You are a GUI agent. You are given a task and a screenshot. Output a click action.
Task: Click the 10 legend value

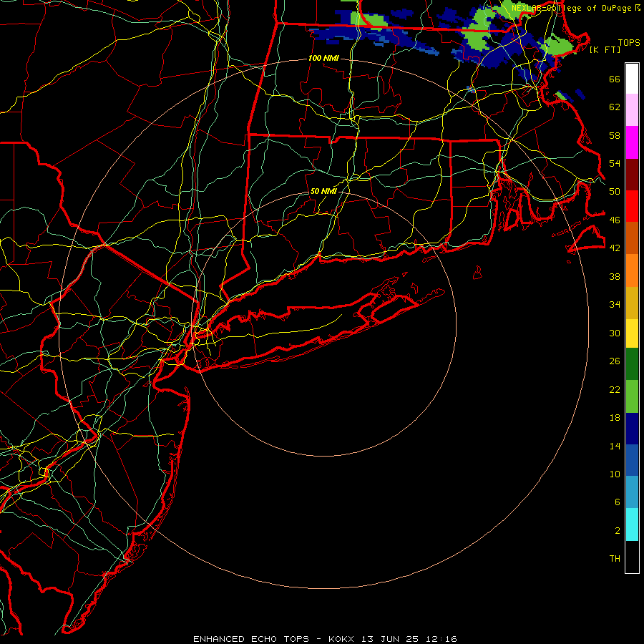pyautogui.click(x=615, y=474)
